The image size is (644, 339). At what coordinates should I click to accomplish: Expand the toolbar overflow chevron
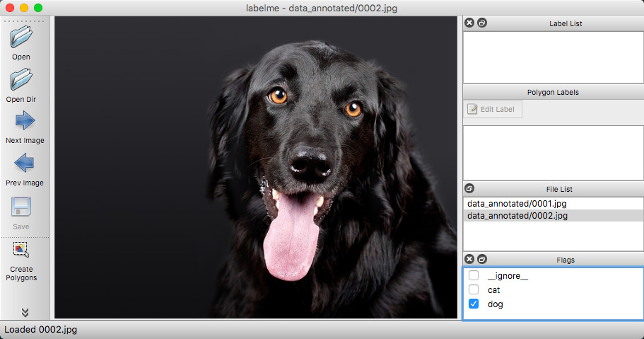point(25,312)
